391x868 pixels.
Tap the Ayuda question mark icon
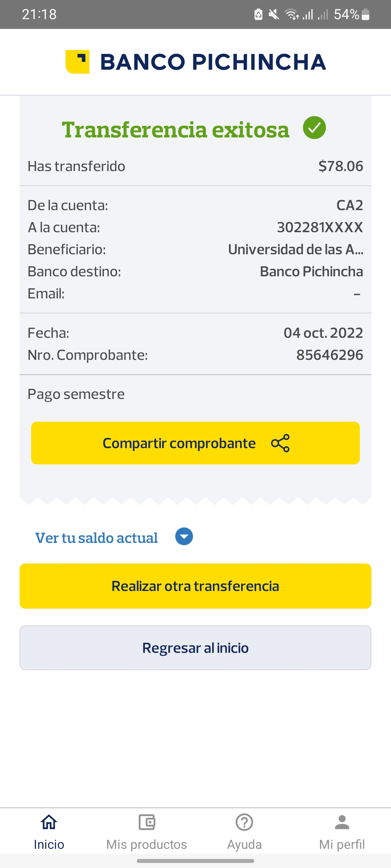[244, 822]
